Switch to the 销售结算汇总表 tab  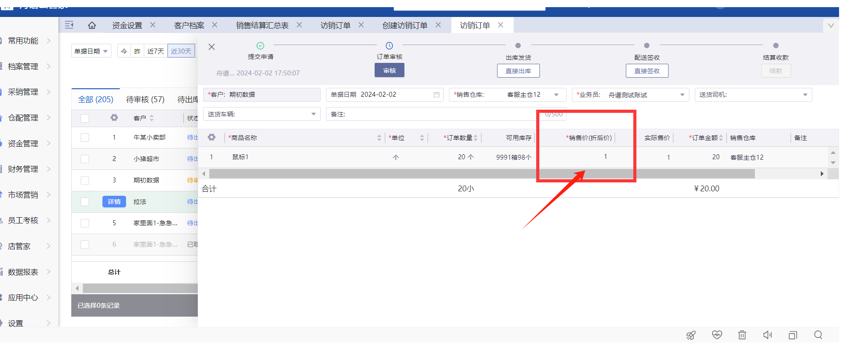point(262,25)
